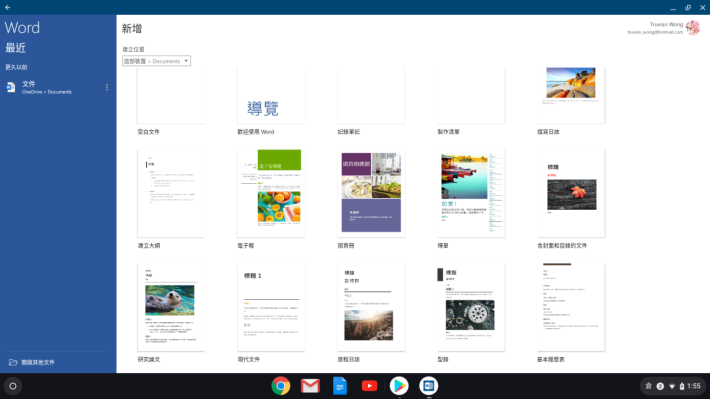The image size is (710, 399).
Task: Create a new blank document (空白文件)
Action: [171, 95]
